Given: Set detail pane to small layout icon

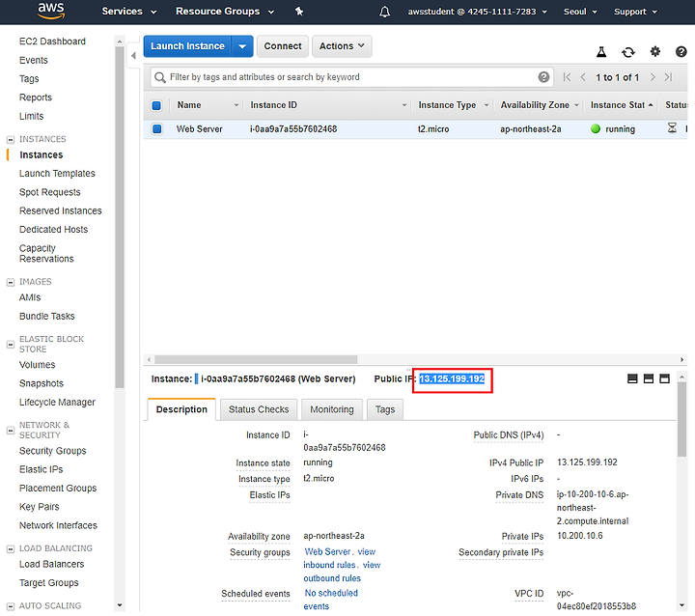Looking at the screenshot, I should click(x=632, y=378).
